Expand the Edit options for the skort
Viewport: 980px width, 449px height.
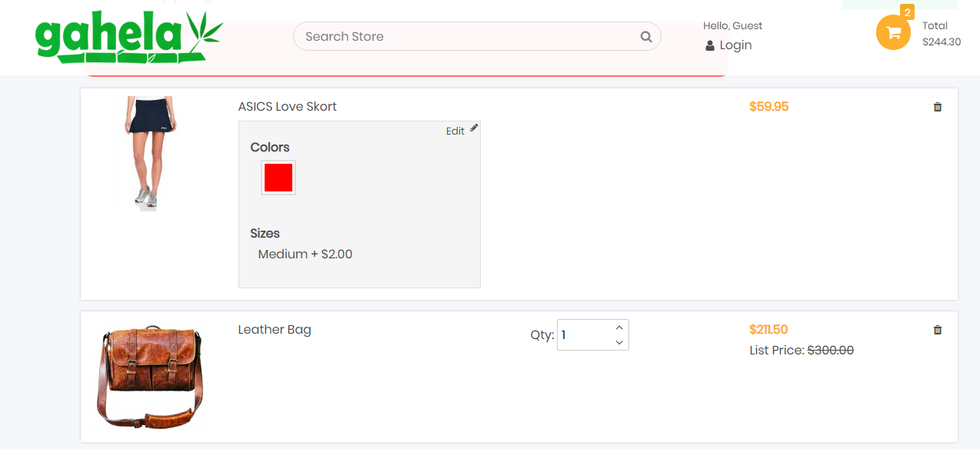[x=455, y=131]
